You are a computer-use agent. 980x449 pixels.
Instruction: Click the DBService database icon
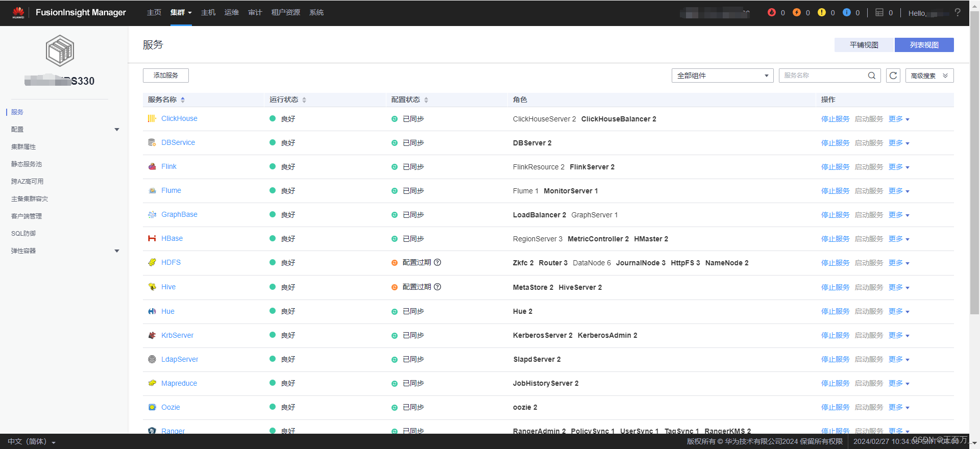coord(152,142)
